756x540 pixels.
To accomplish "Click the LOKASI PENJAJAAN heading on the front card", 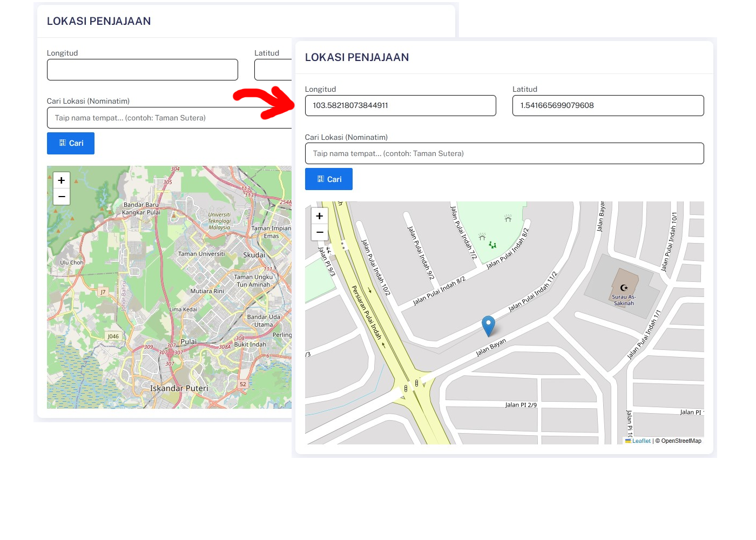I will tap(357, 57).
